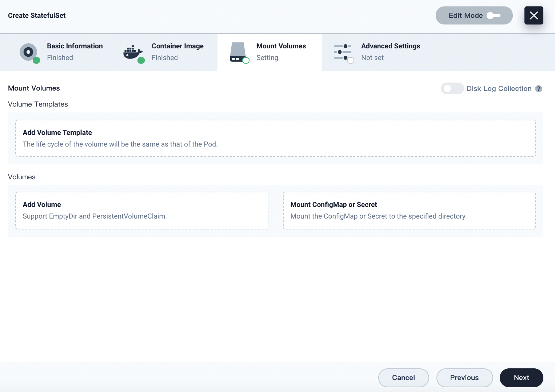Image resolution: width=555 pixels, height=392 pixels.
Task: Enable Disk Log Collection toggle
Action: [452, 88]
